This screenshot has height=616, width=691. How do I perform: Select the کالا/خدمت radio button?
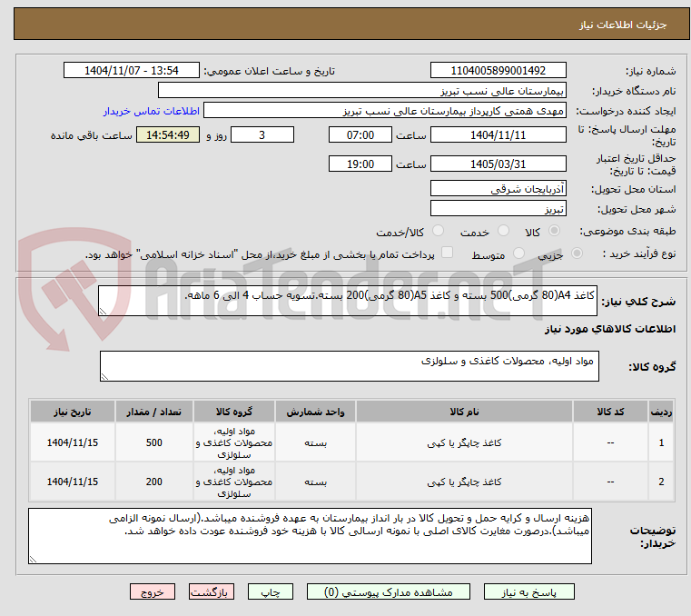tap(438, 231)
